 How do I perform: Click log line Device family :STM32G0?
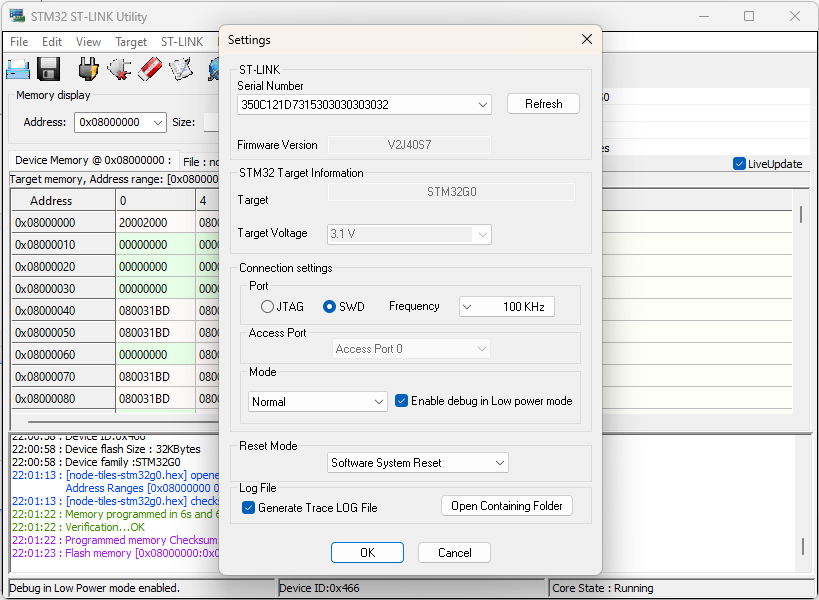pyautogui.click(x=96, y=462)
